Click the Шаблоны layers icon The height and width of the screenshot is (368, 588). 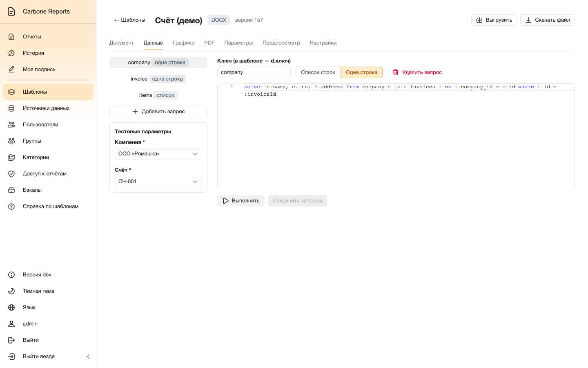pyautogui.click(x=11, y=92)
